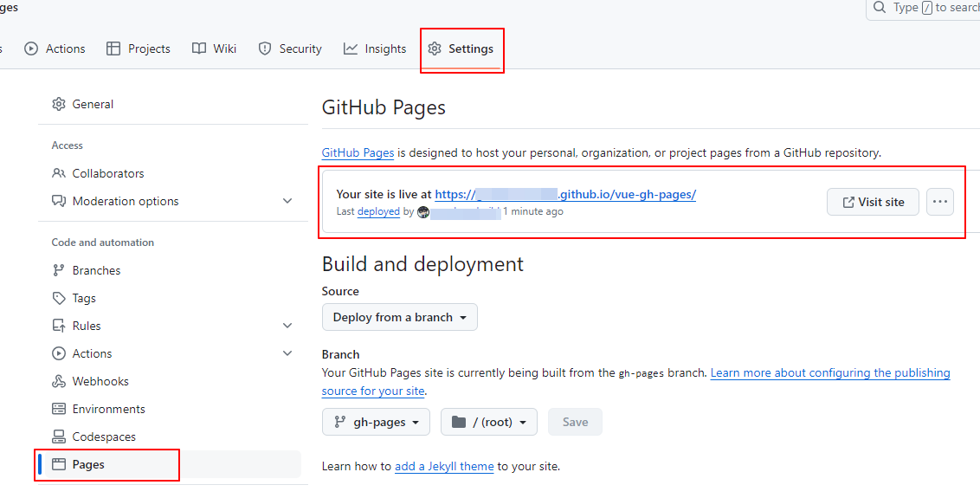Click the GitHub Pages intro link
This screenshot has width=980, height=498.
[358, 152]
